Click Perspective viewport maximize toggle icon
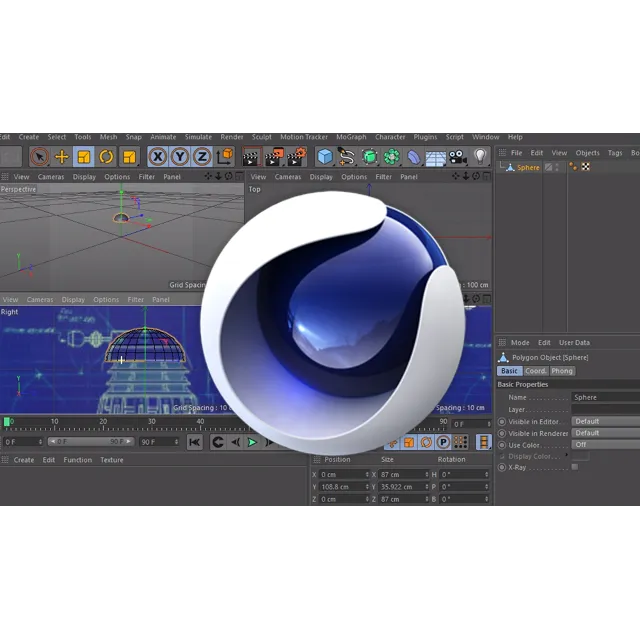 pos(239,176)
